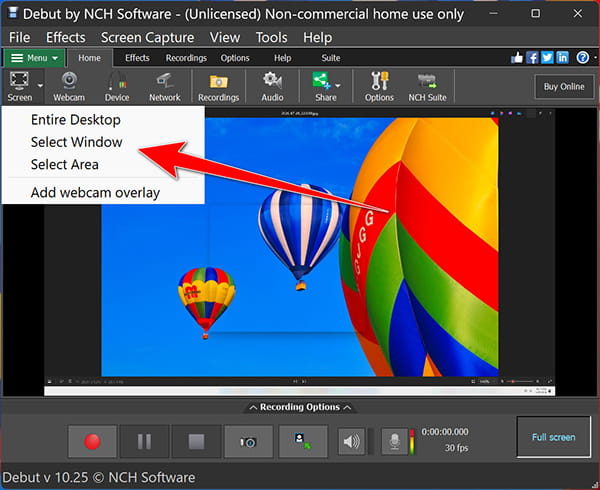Open the Tools menu
600x490 pixels.
[271, 37]
